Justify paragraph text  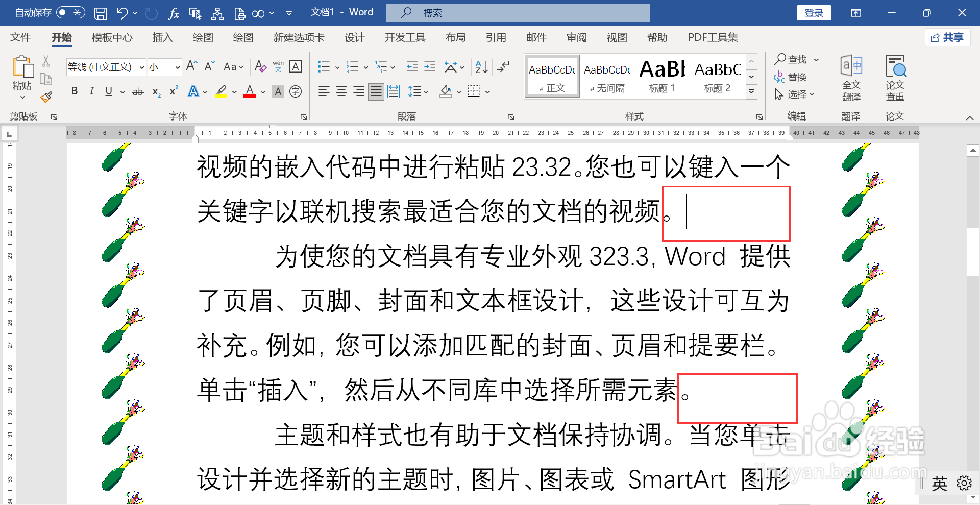click(376, 91)
